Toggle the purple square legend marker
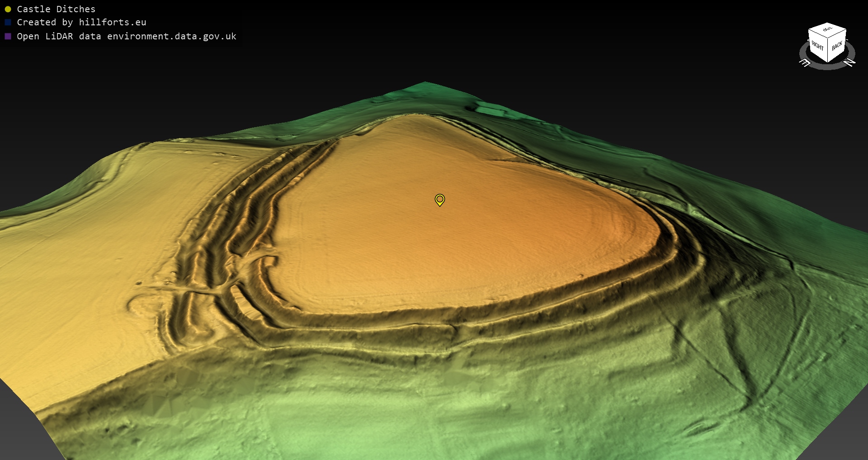Viewport: 868px width, 460px height. 8,36
